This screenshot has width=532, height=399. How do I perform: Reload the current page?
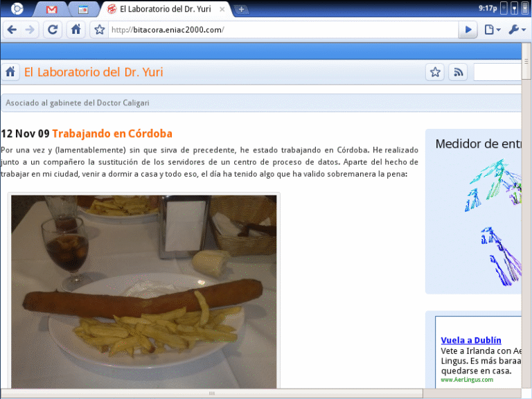[x=52, y=30]
